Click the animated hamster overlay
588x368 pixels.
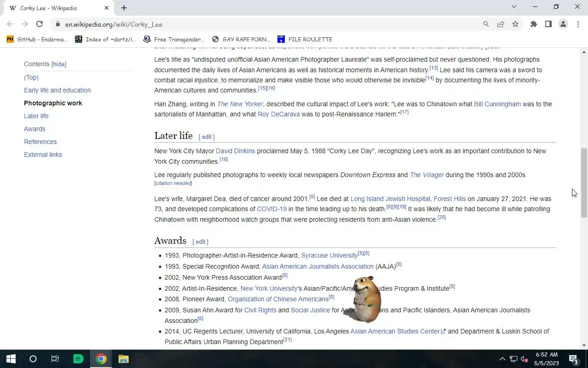coord(366,299)
